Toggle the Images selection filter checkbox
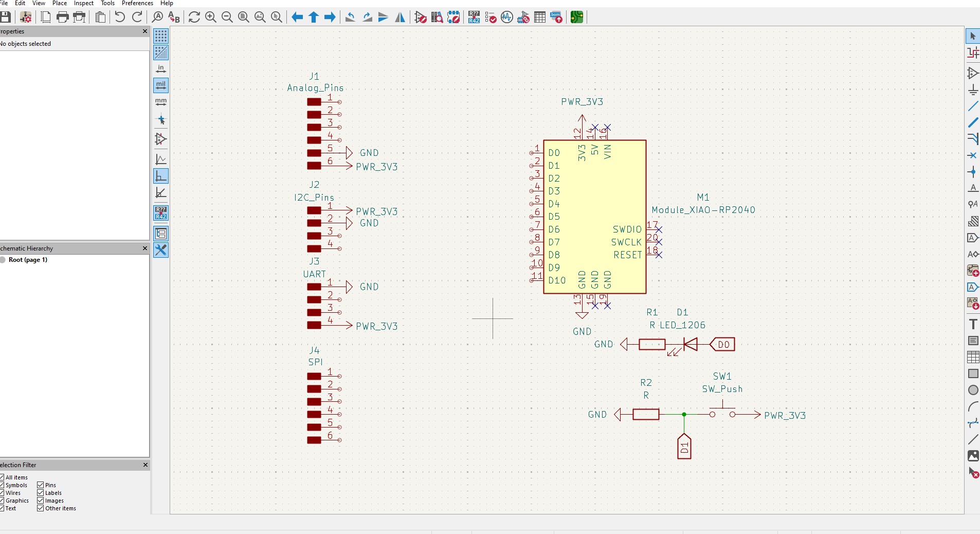 click(x=40, y=501)
